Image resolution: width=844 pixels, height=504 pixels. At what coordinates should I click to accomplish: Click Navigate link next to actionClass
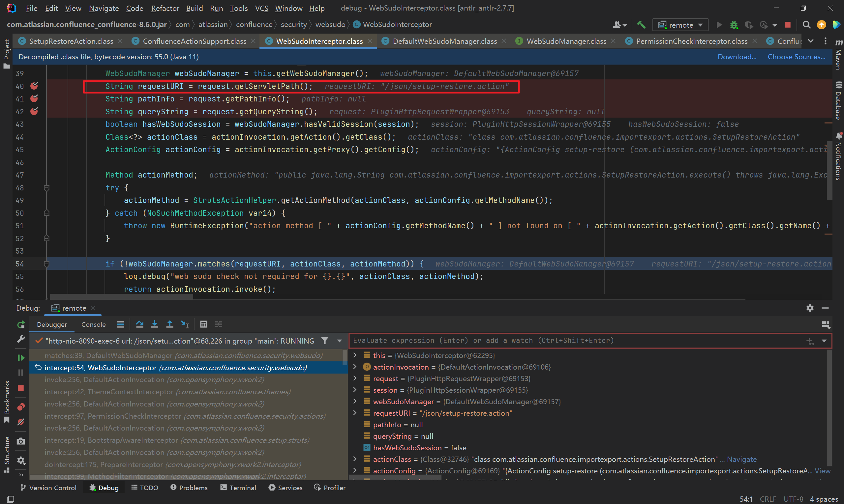[741, 459]
